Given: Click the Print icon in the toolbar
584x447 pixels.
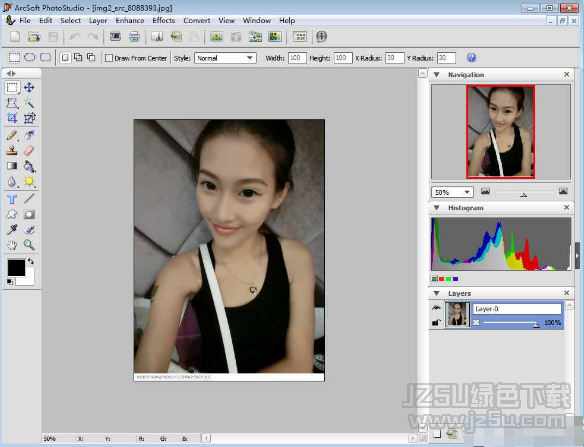Looking at the screenshot, I should [134, 37].
